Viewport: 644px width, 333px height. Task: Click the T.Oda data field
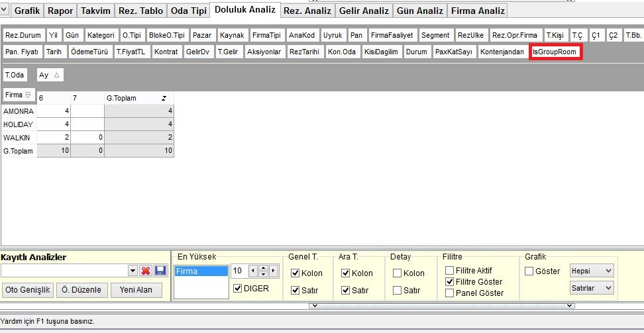click(15, 75)
